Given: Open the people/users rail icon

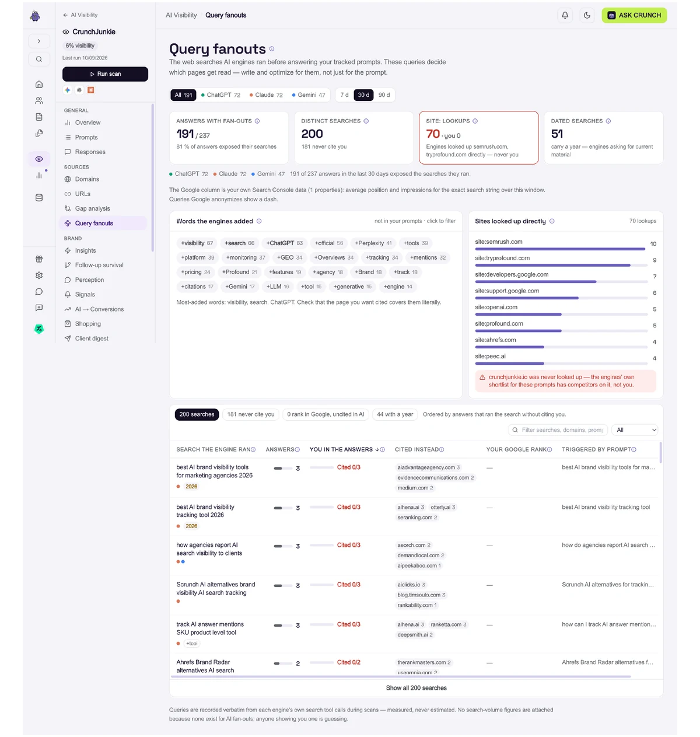Looking at the screenshot, I should pos(39,100).
